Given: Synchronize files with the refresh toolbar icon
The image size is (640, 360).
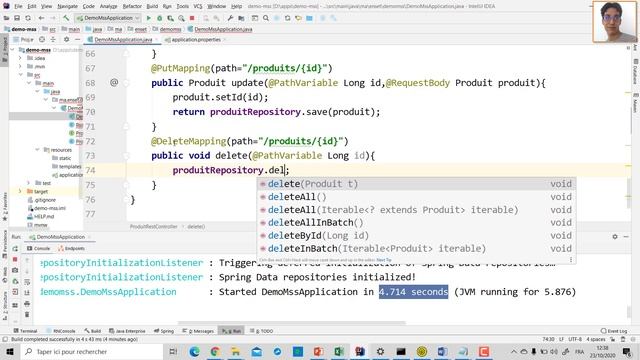Looking at the screenshot, I should click(28, 18).
